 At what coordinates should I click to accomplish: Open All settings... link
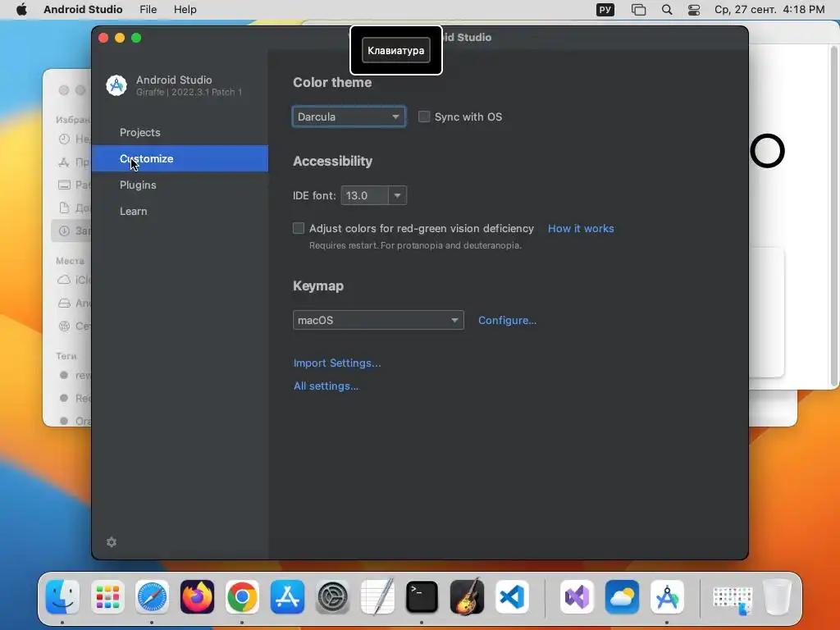point(326,386)
